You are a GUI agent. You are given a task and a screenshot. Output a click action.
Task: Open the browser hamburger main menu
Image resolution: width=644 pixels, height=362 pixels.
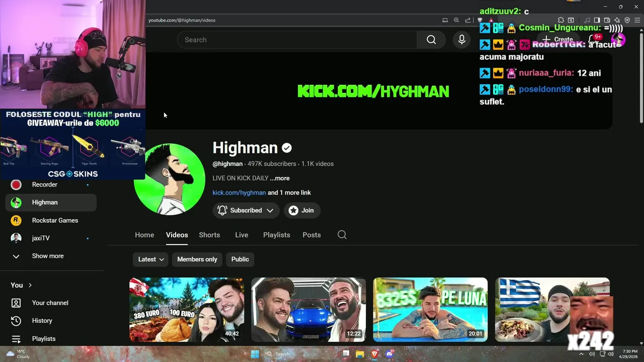[x=637, y=20]
